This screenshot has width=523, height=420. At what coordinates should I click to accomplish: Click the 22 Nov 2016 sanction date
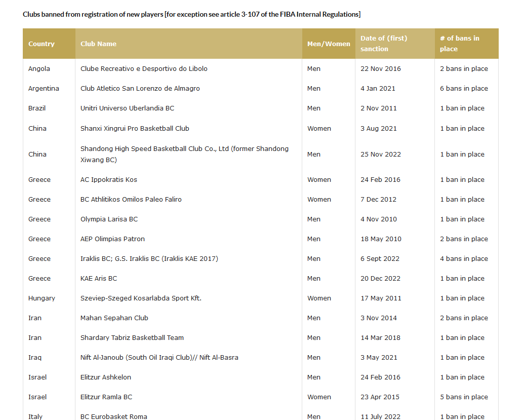(x=381, y=69)
